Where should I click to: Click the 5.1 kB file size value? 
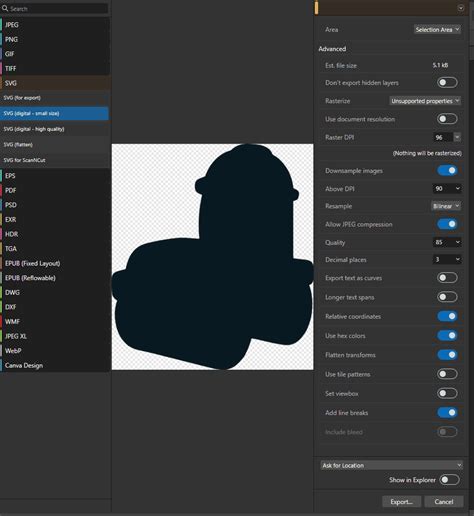[x=440, y=65]
